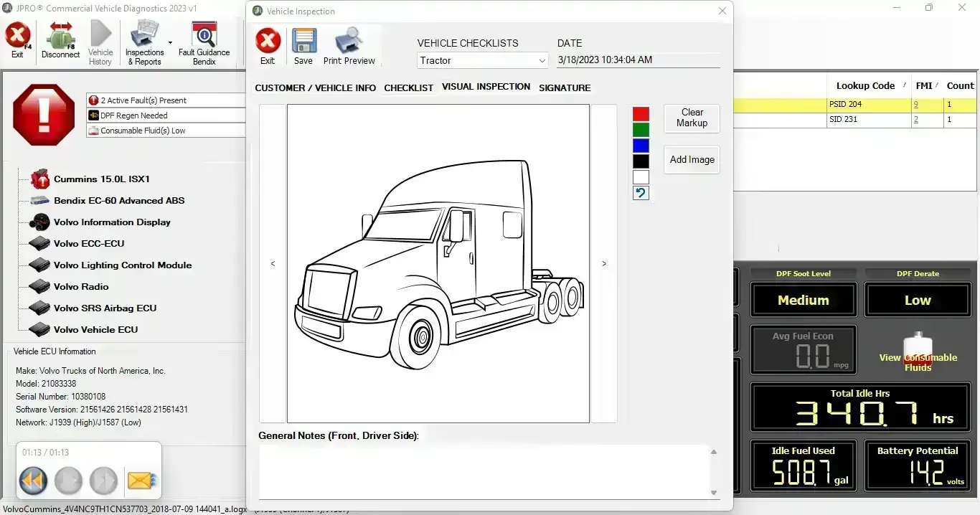
Task: Open the DPF Regen Needed alert
Action: point(166,115)
